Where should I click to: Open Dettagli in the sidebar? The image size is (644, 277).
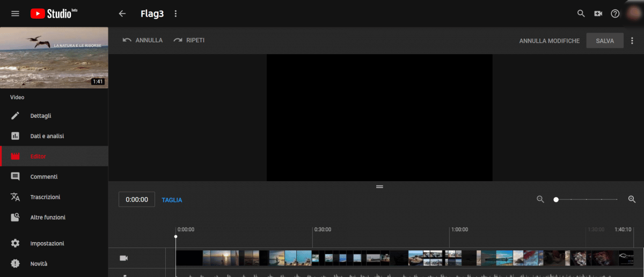pyautogui.click(x=41, y=116)
